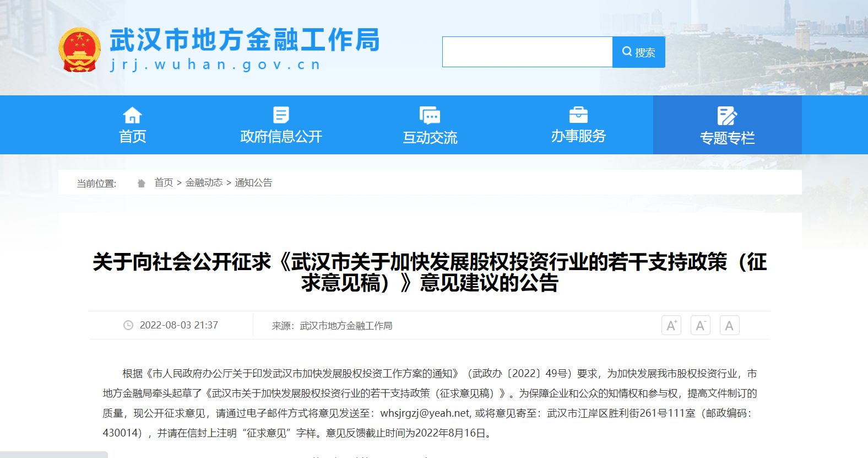The image size is (868, 458).
Task: Click the small home icon in breadcrumb
Action: coord(142,183)
